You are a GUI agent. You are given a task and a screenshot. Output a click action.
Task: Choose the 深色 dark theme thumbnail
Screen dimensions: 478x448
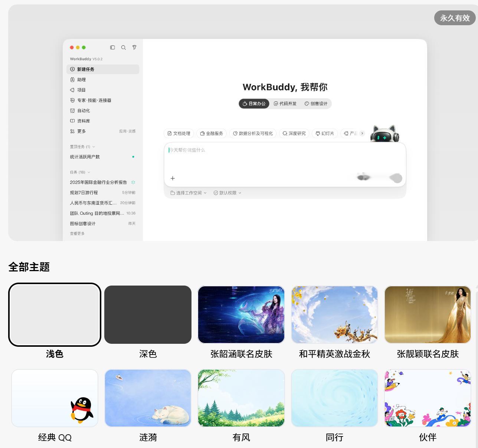(148, 314)
